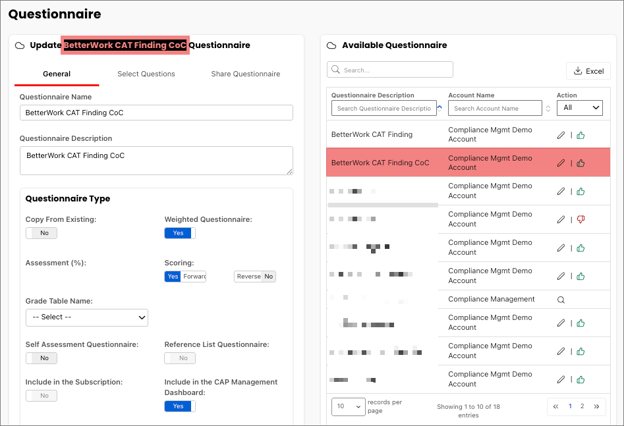The height and width of the screenshot is (426, 624).
Task: Click pencil icon beside the red thumbs-down
Action: click(561, 219)
